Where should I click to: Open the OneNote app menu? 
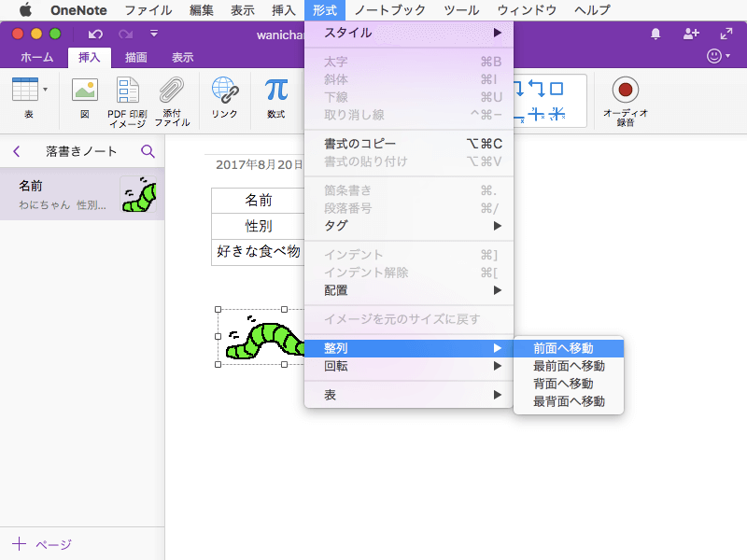(x=78, y=10)
